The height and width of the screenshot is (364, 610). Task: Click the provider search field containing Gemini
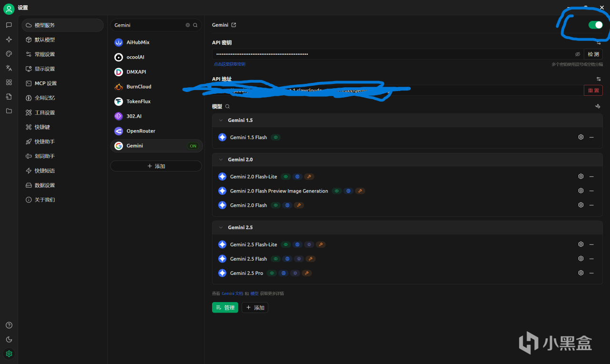[156, 25]
